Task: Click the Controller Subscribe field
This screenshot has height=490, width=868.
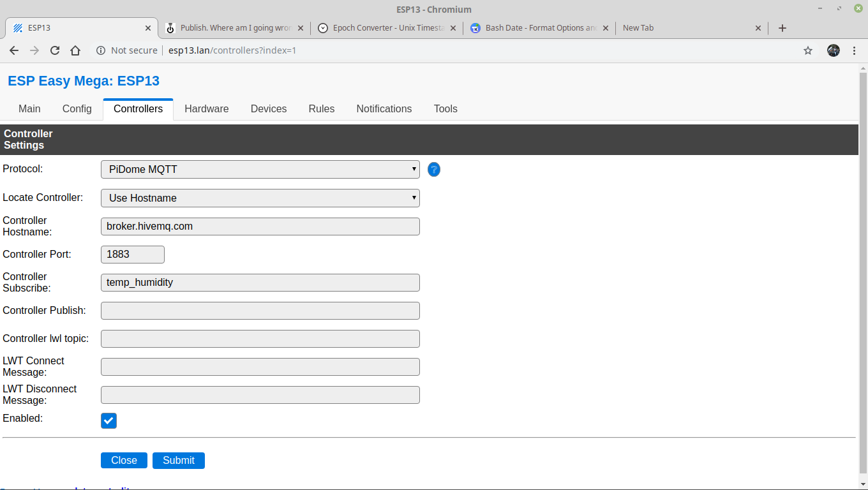Action: pos(260,283)
